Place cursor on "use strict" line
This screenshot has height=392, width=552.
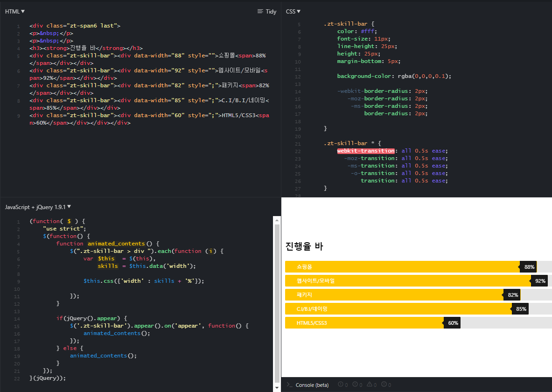click(x=64, y=229)
